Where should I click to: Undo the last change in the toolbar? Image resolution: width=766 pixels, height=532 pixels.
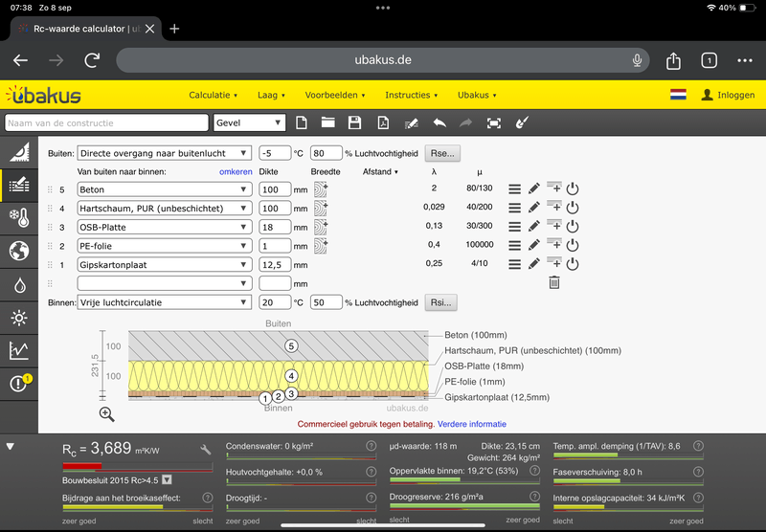coord(439,122)
